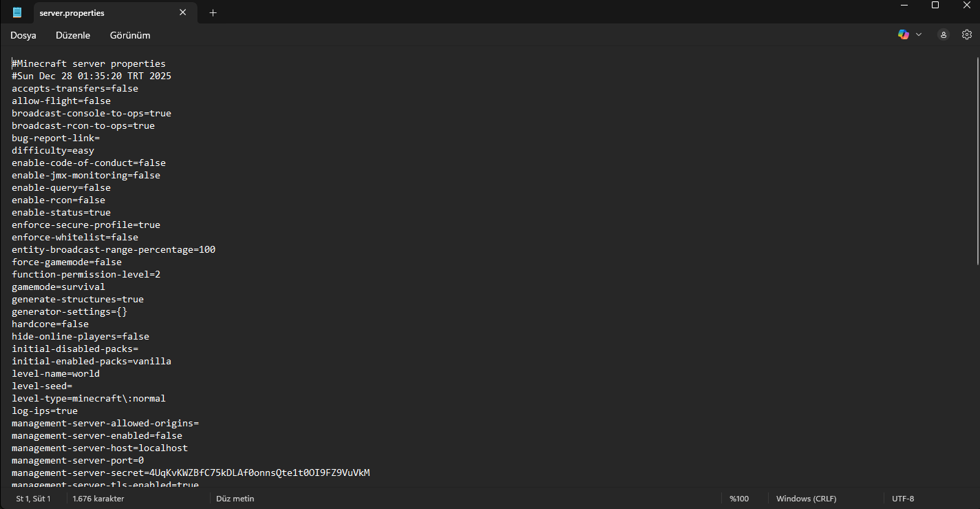This screenshot has height=509, width=980.
Task: Click the management-server-port=0 line
Action: point(78,460)
